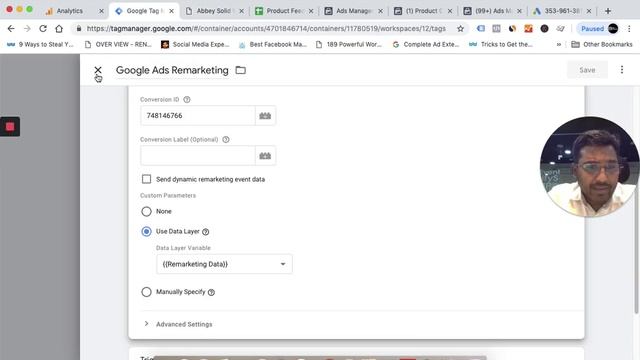This screenshot has width=640, height=360.
Task: Open the Other Bookmarks folder
Action: (602, 44)
